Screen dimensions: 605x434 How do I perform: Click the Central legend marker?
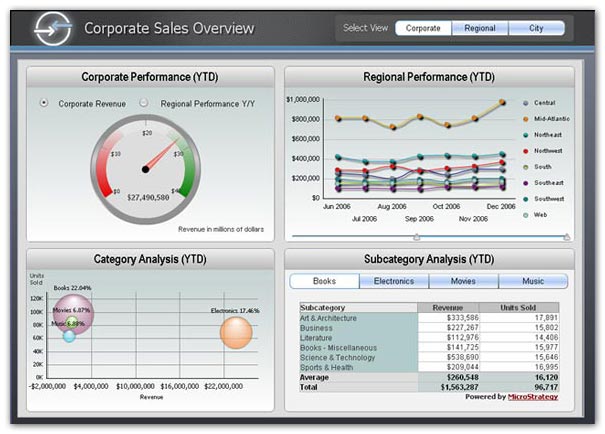(526, 103)
